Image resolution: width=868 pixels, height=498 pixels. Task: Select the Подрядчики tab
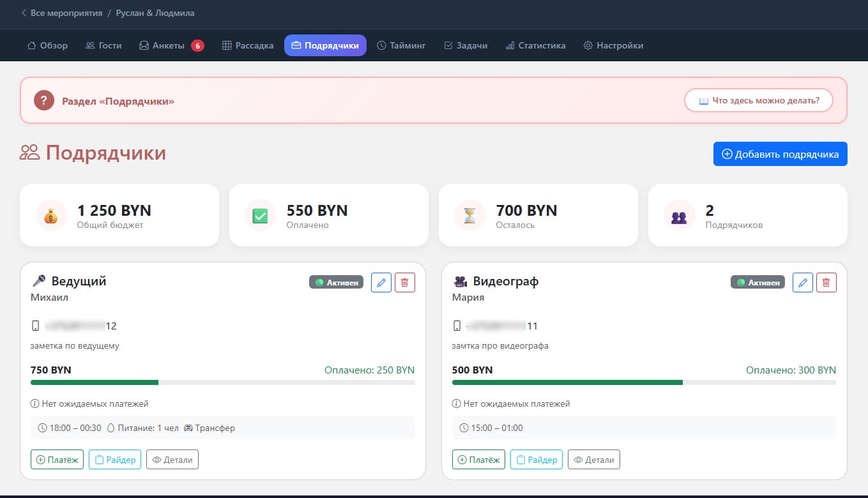325,45
